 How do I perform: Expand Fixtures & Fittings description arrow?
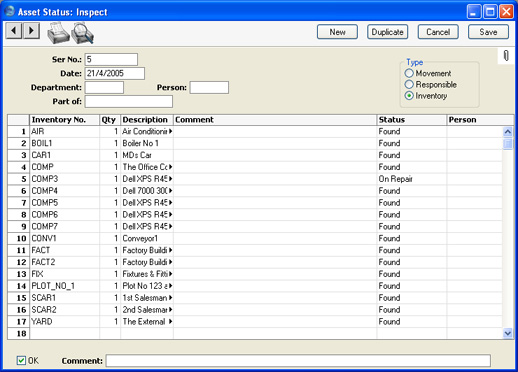click(171, 274)
